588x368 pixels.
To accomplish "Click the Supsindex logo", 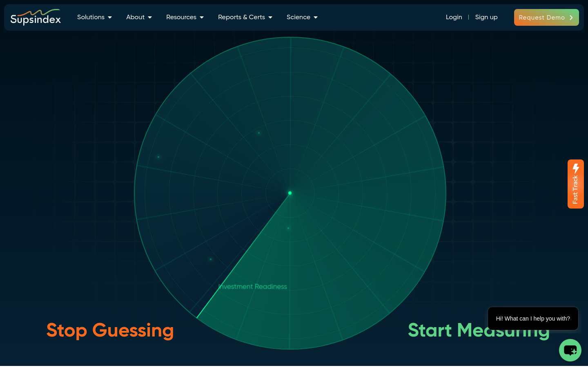I will tap(36, 17).
